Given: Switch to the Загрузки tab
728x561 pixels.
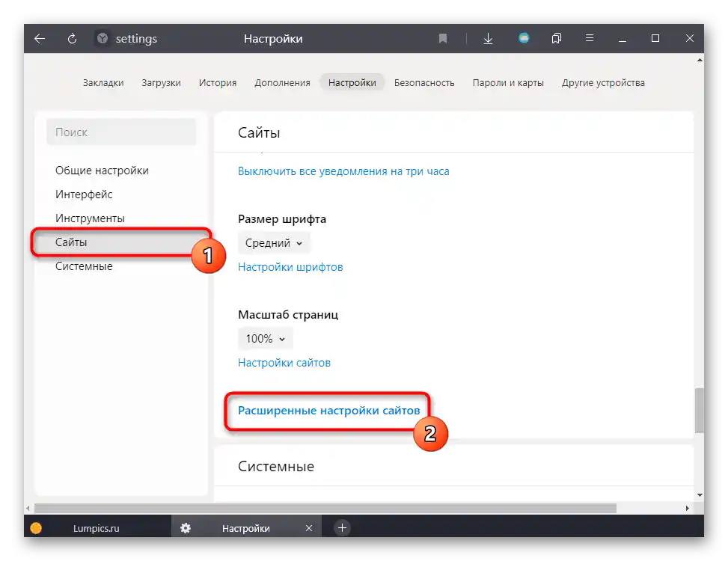Looking at the screenshot, I should point(161,82).
